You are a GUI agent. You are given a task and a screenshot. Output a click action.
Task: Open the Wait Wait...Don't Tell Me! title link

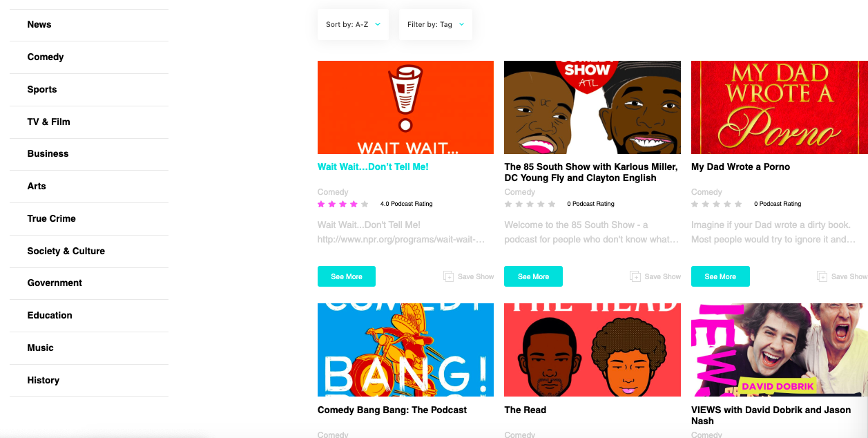373,166
